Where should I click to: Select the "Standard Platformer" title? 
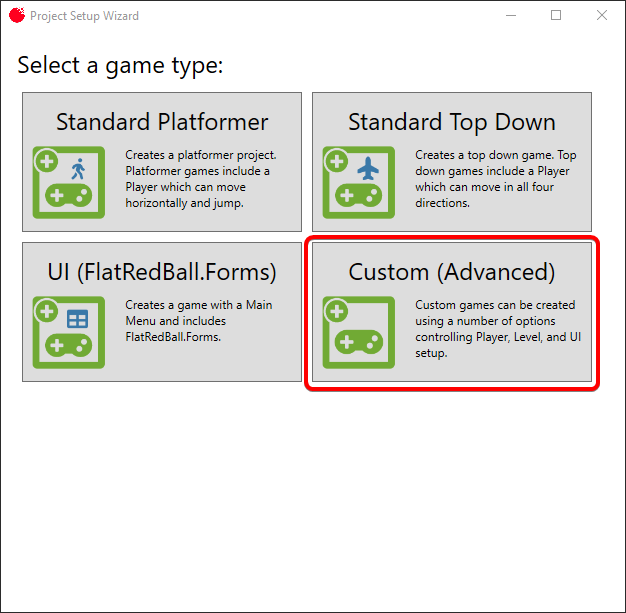pos(162,122)
